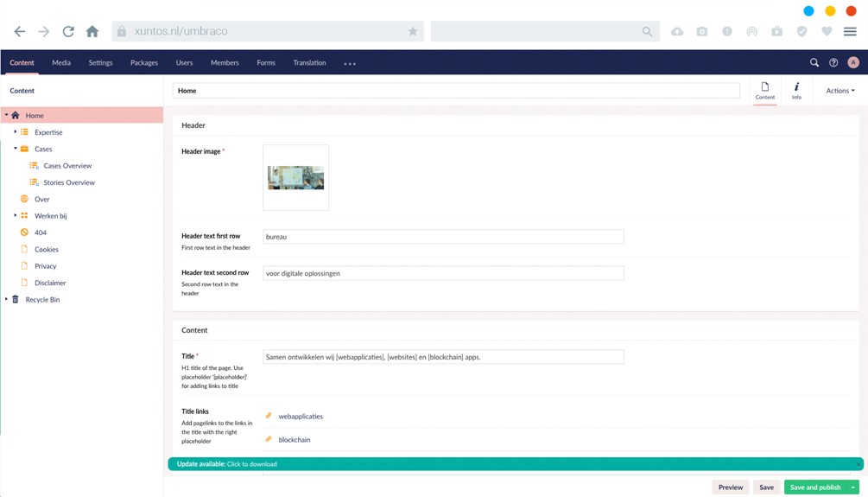This screenshot has height=497, width=868.
Task: Open the Settings section
Action: 100,63
